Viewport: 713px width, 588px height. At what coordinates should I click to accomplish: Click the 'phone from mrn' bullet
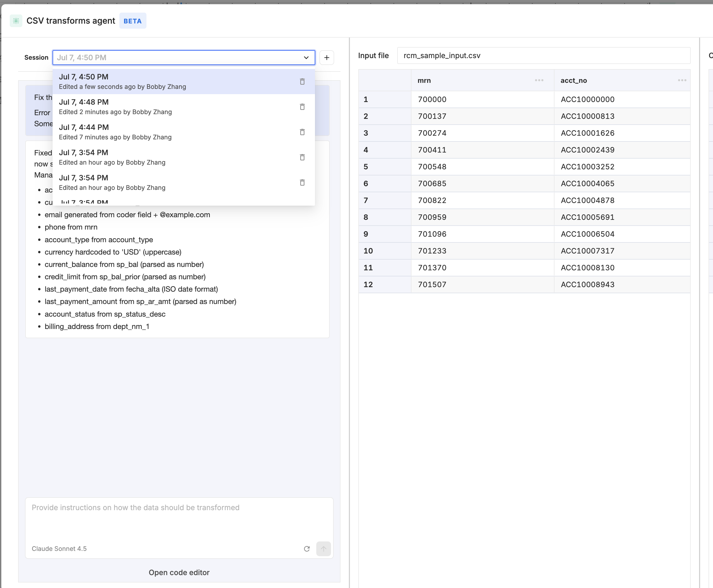[x=71, y=227]
